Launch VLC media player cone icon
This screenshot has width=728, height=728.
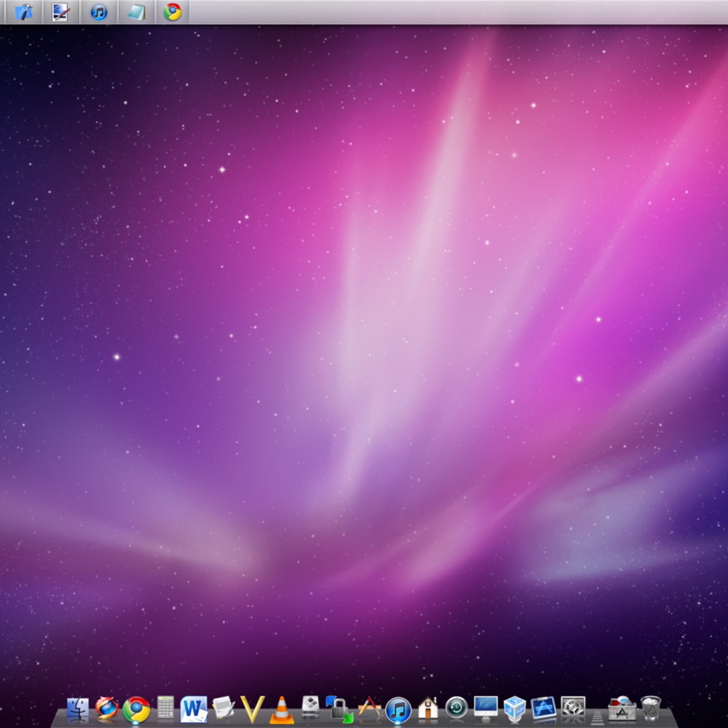[282, 710]
